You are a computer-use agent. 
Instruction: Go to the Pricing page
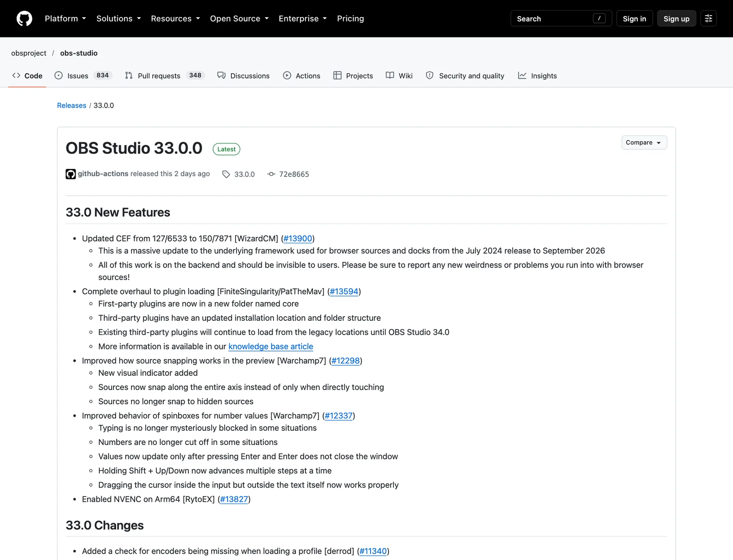350,18
